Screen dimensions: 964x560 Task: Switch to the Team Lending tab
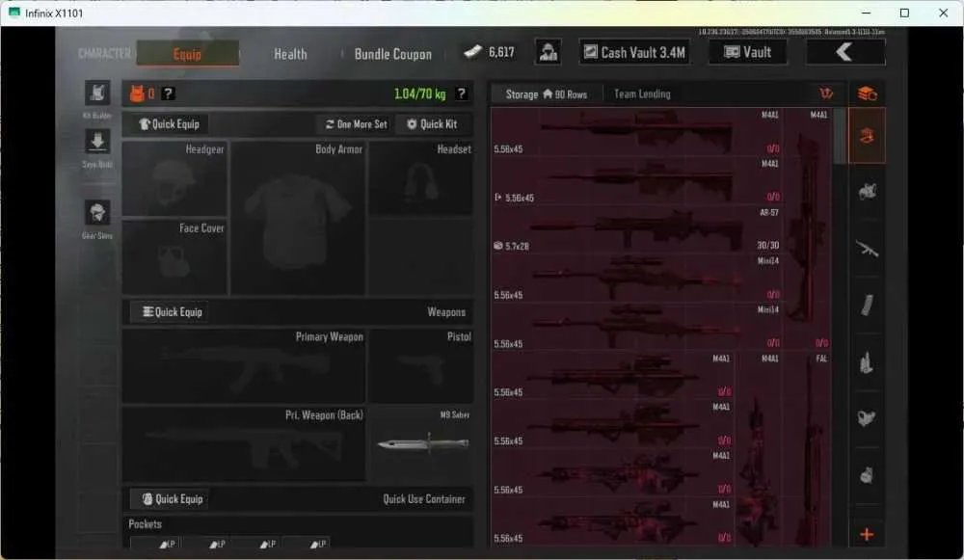tap(642, 94)
